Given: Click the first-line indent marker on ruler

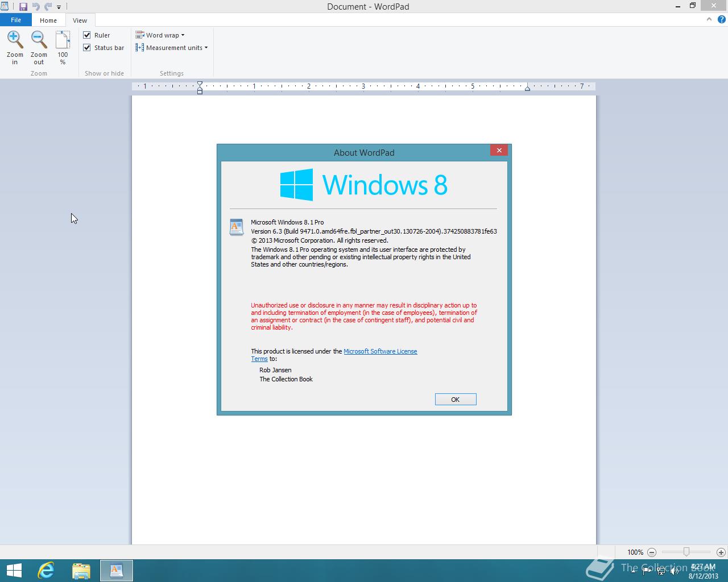Looking at the screenshot, I should coord(200,84).
